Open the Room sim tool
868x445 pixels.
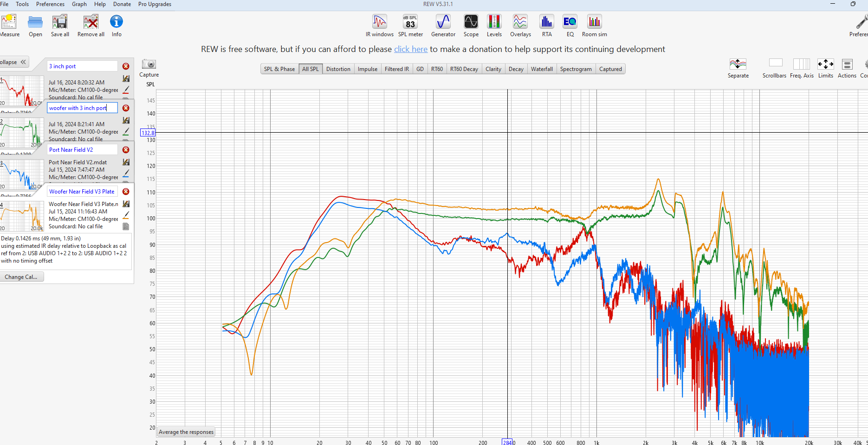click(x=595, y=22)
